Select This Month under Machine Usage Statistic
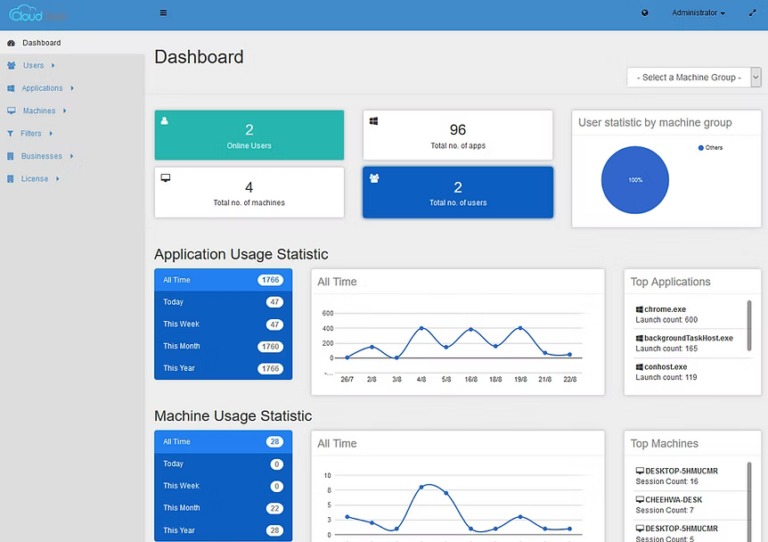The image size is (768, 542). tap(223, 508)
